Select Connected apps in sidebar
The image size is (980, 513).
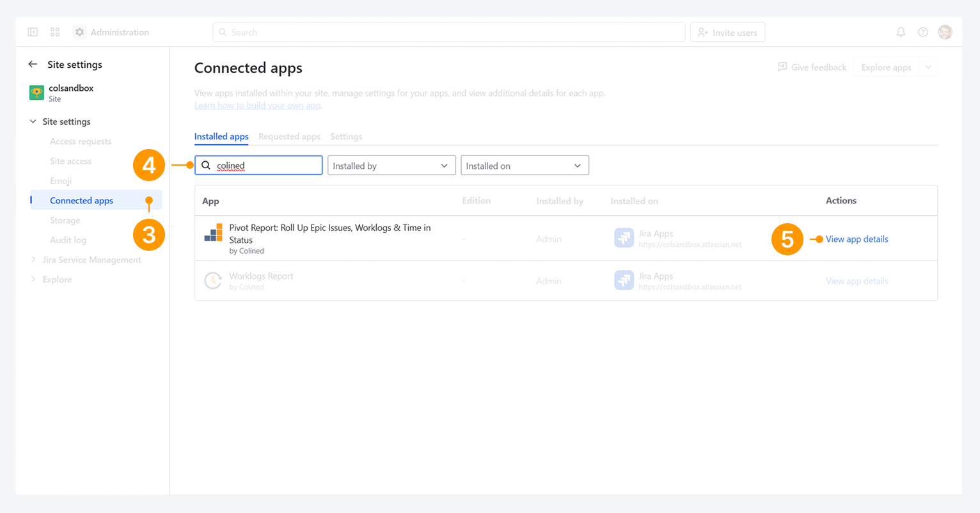click(96, 200)
